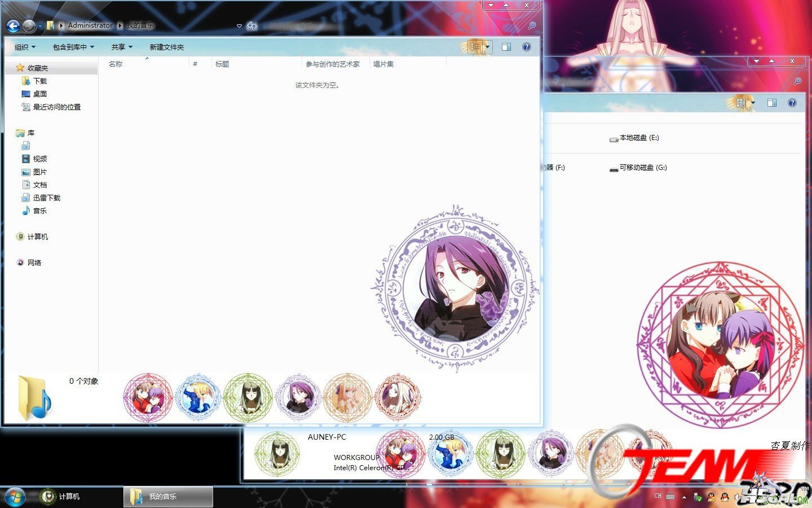
Task: Click AUNEY-PC computer name in 计算机 window
Action: click(x=327, y=437)
